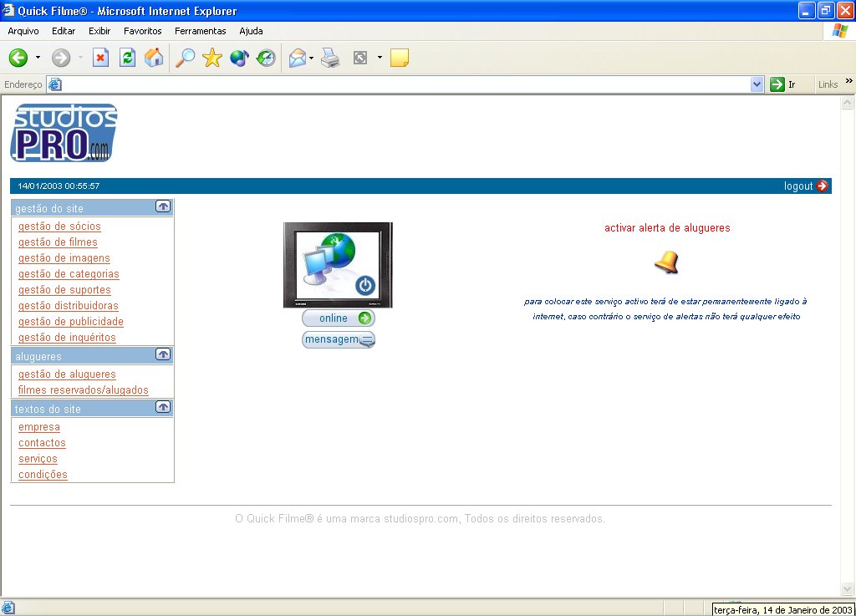Open the gestão de filmes link
Viewport: 856px width, 616px height.
point(58,242)
